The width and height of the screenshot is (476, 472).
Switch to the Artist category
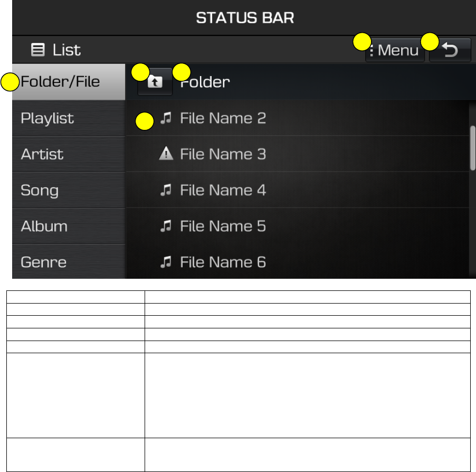(x=69, y=154)
